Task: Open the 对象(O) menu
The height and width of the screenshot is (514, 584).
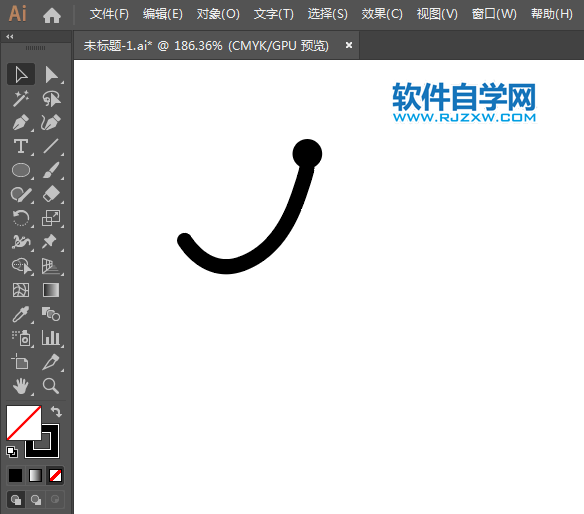Action: point(218,14)
